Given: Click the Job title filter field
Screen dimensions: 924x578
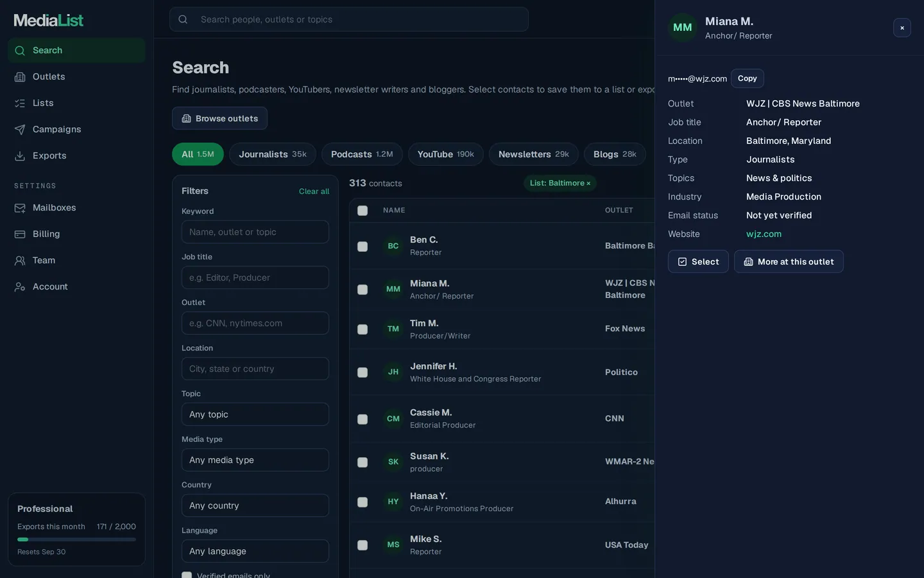Looking at the screenshot, I should pos(255,277).
